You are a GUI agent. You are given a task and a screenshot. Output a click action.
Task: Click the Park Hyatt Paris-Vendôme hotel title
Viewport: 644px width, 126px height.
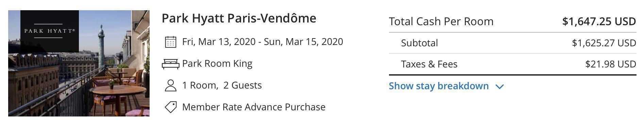pos(239,18)
